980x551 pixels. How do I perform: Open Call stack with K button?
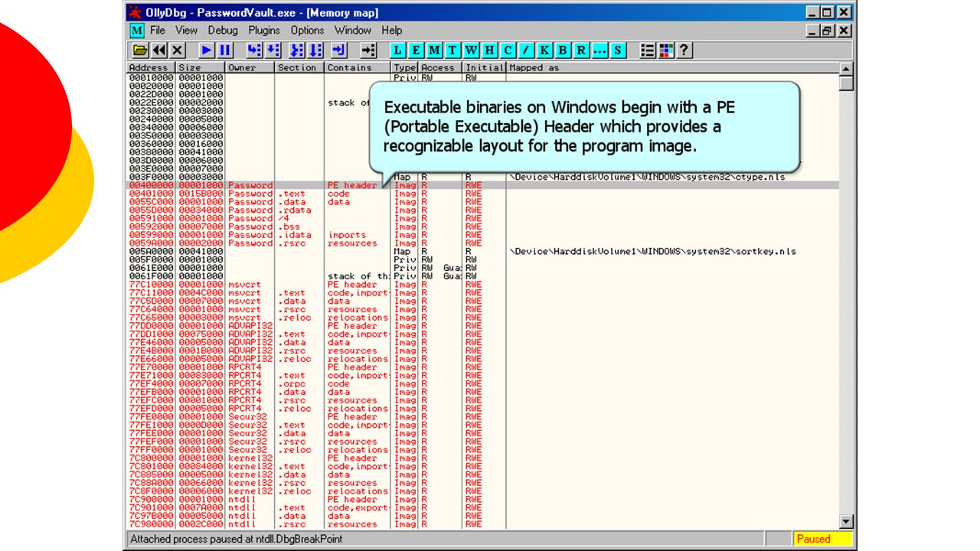coord(544,51)
